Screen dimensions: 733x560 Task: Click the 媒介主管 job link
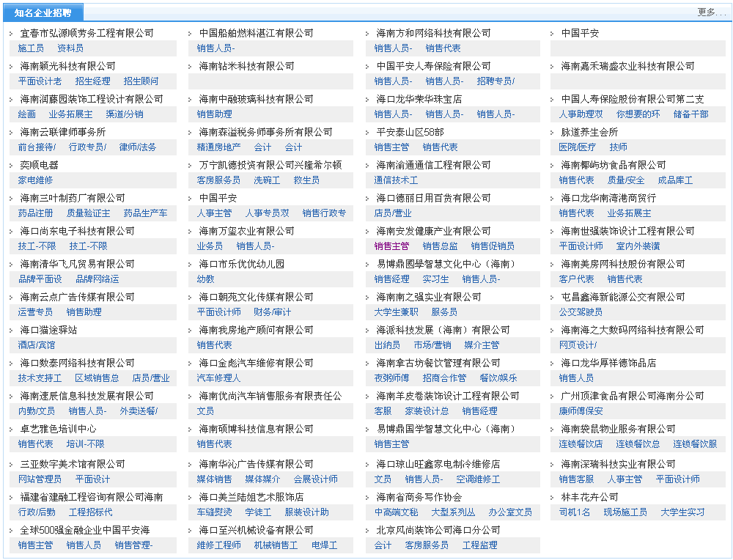482,345
